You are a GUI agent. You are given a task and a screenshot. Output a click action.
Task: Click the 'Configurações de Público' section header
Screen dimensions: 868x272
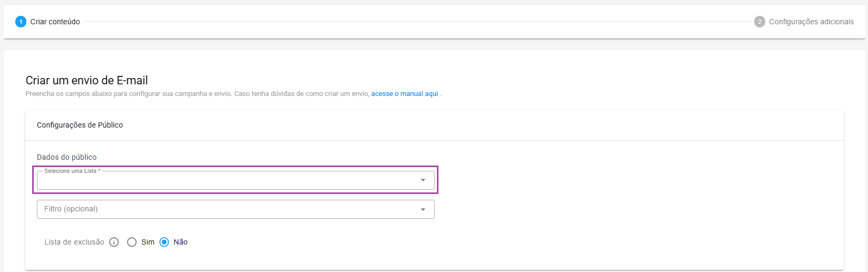tap(80, 125)
